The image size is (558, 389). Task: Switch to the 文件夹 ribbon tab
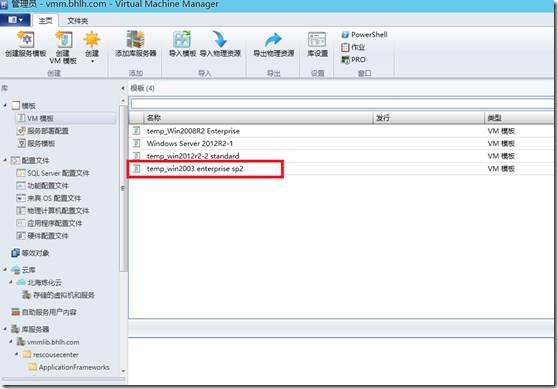coord(78,21)
